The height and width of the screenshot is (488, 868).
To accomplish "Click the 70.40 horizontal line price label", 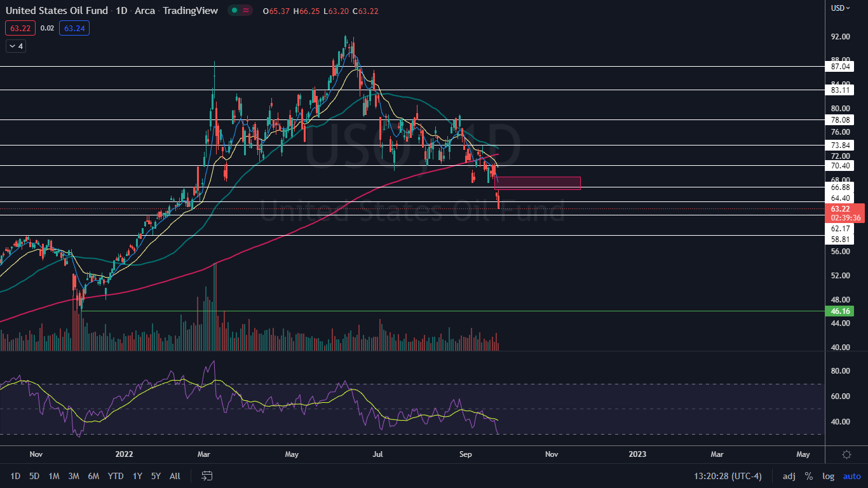I will (x=841, y=166).
